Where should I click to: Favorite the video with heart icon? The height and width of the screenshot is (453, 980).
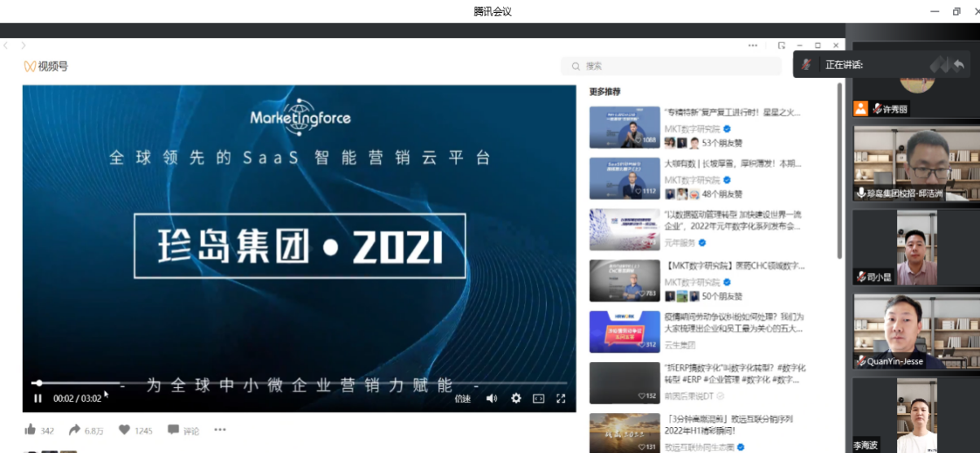(x=124, y=429)
